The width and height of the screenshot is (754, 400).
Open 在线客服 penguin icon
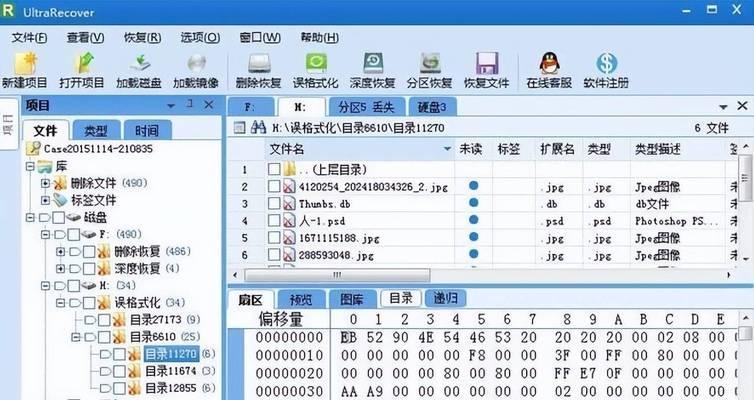point(549,64)
